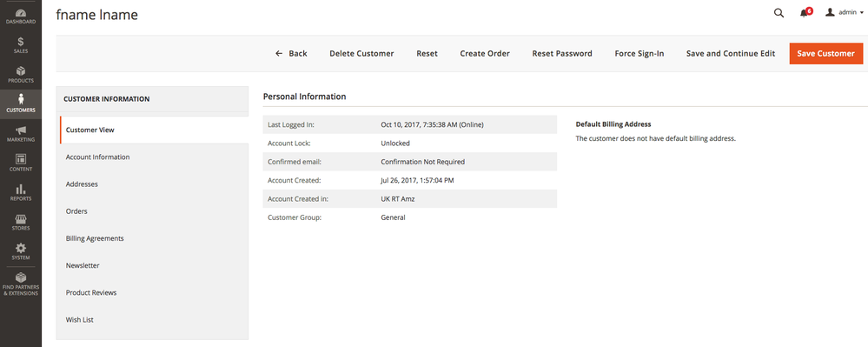
Task: Click the 'Last Logged In:' label
Action: (290, 124)
